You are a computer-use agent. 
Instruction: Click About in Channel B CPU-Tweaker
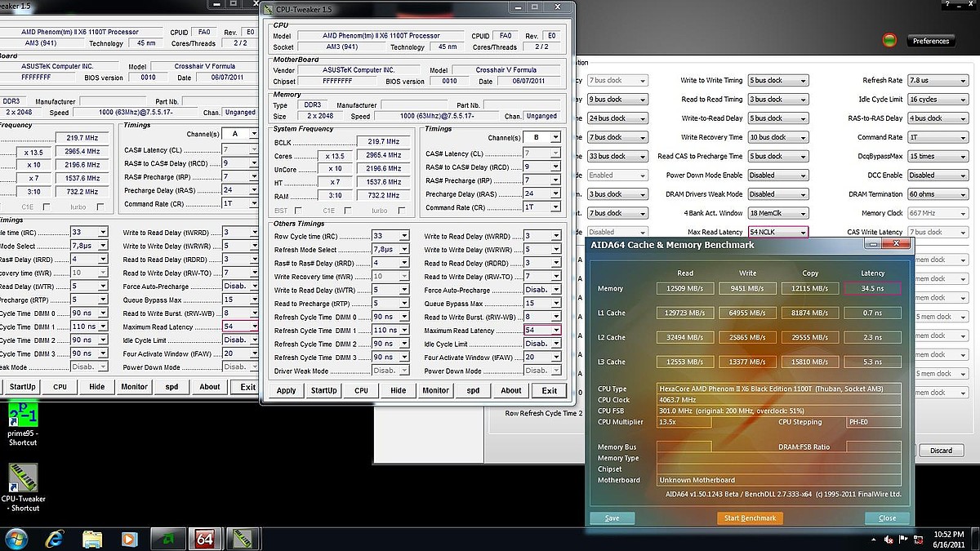pos(511,390)
